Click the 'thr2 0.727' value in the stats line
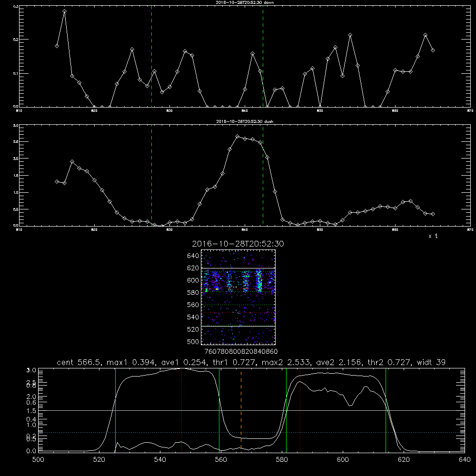The height and width of the screenshot is (476, 476). coord(389,362)
